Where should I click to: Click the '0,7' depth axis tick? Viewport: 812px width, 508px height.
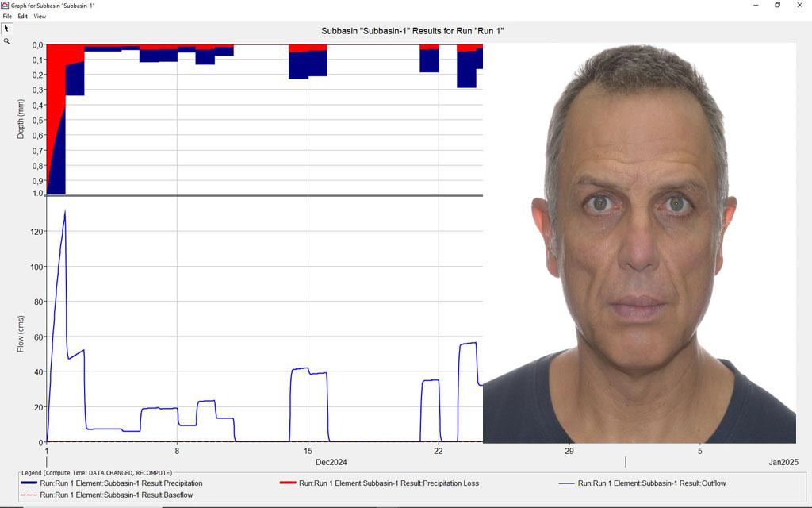[38, 151]
